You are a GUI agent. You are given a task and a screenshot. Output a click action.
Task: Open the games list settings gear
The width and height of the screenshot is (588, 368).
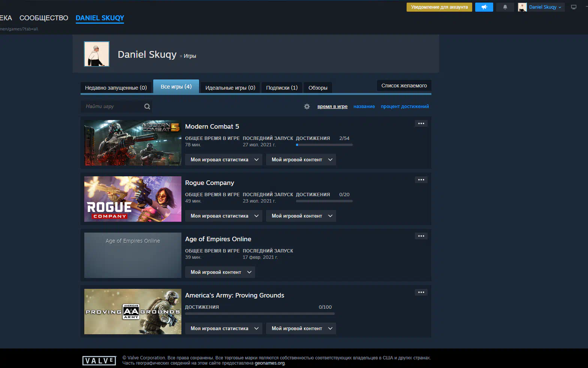tap(307, 107)
